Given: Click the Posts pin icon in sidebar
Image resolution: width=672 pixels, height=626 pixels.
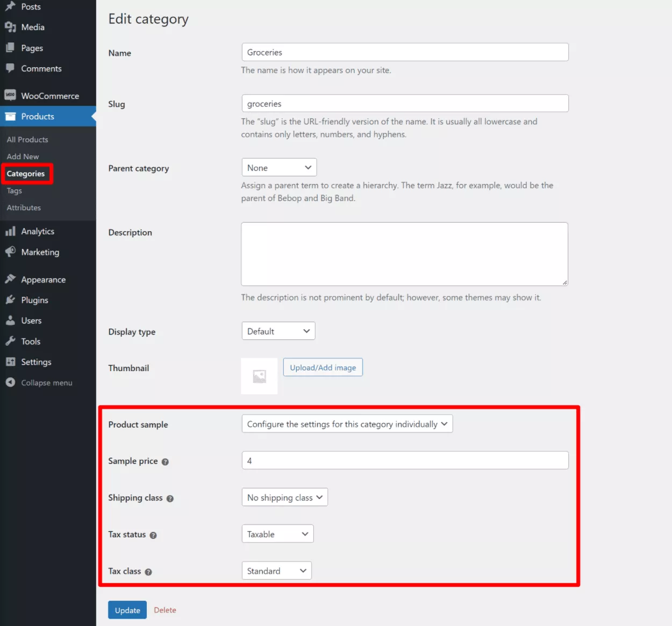Looking at the screenshot, I should pyautogui.click(x=10, y=6).
